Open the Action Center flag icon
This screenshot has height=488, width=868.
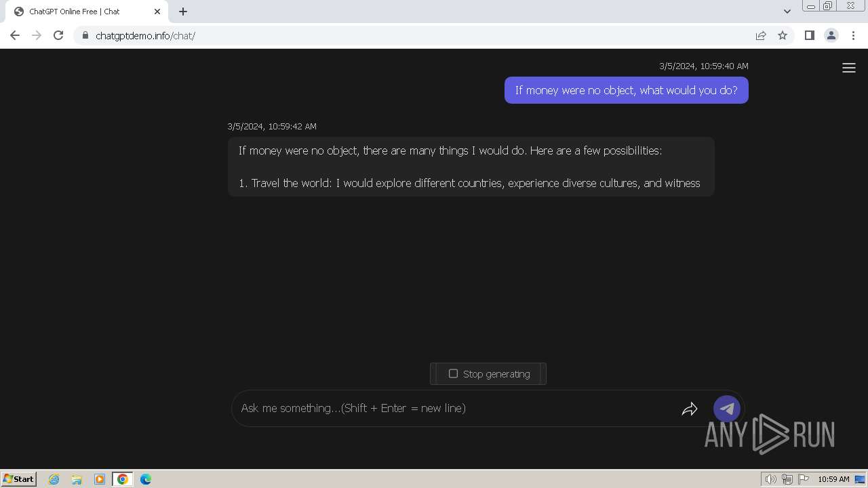pyautogui.click(x=804, y=479)
